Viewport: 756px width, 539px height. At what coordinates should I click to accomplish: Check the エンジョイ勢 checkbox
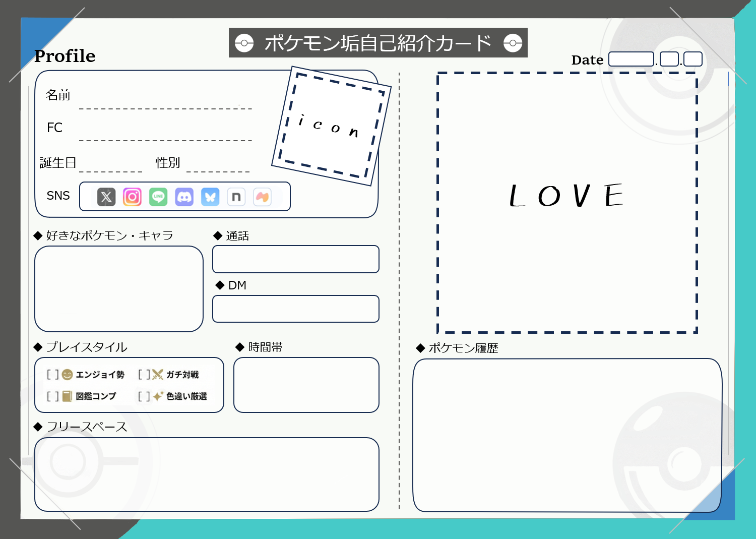(53, 375)
